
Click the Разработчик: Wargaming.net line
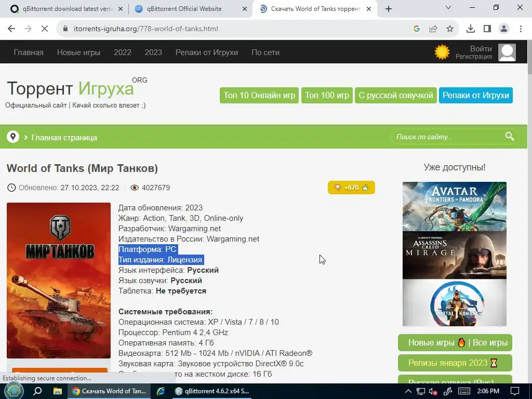tap(170, 229)
